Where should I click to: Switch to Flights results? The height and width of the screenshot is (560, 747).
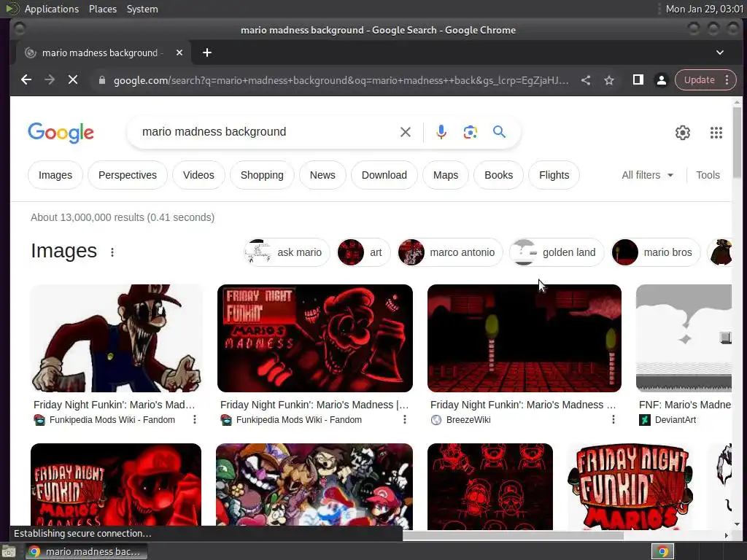point(554,175)
